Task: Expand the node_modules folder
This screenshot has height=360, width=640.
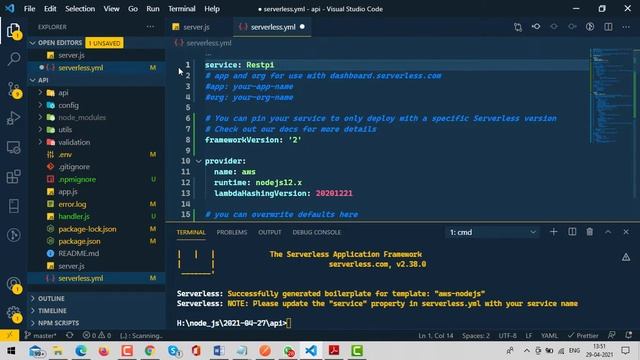Action: click(40, 117)
